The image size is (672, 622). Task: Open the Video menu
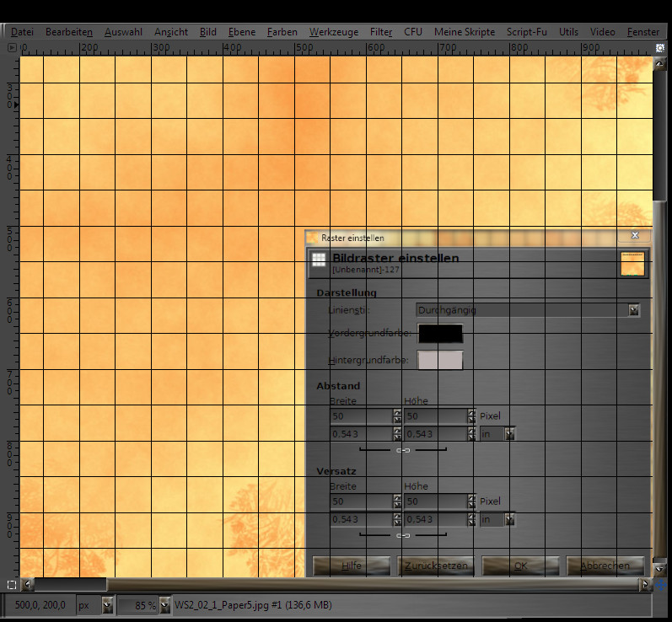pyautogui.click(x=602, y=32)
